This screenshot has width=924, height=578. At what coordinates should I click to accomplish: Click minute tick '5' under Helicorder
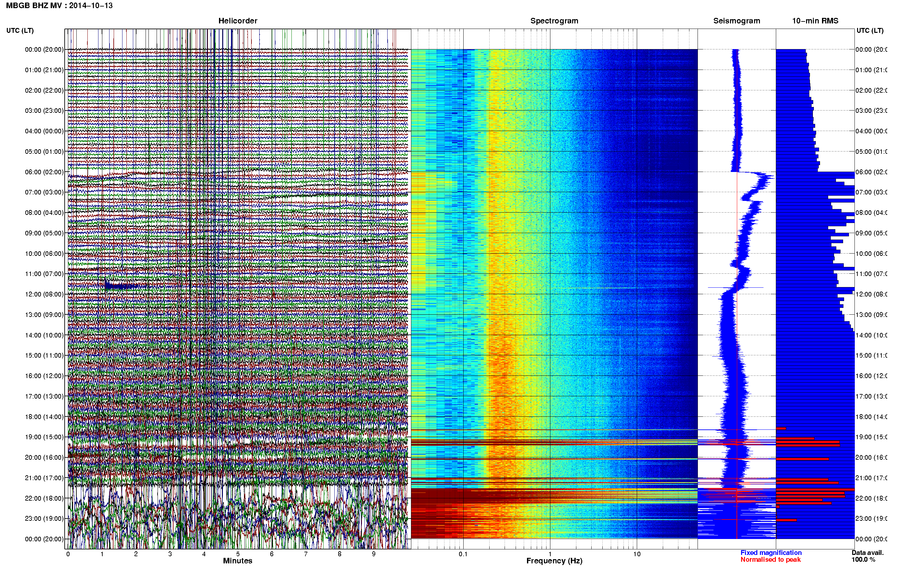[x=238, y=554]
